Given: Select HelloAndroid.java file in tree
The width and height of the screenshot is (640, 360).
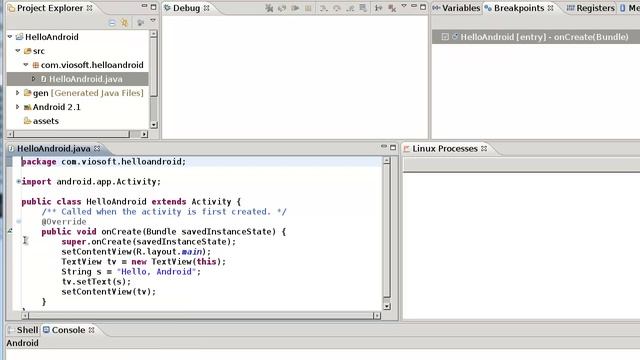Looking at the screenshot, I should coord(86,79).
